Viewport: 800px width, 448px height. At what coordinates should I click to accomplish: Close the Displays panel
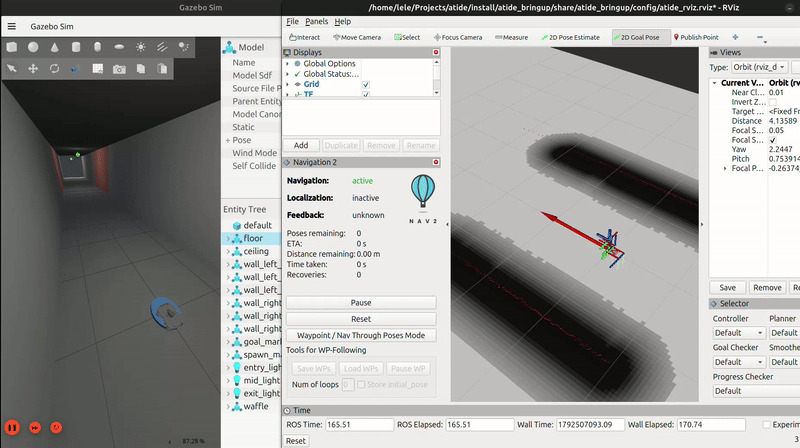436,52
